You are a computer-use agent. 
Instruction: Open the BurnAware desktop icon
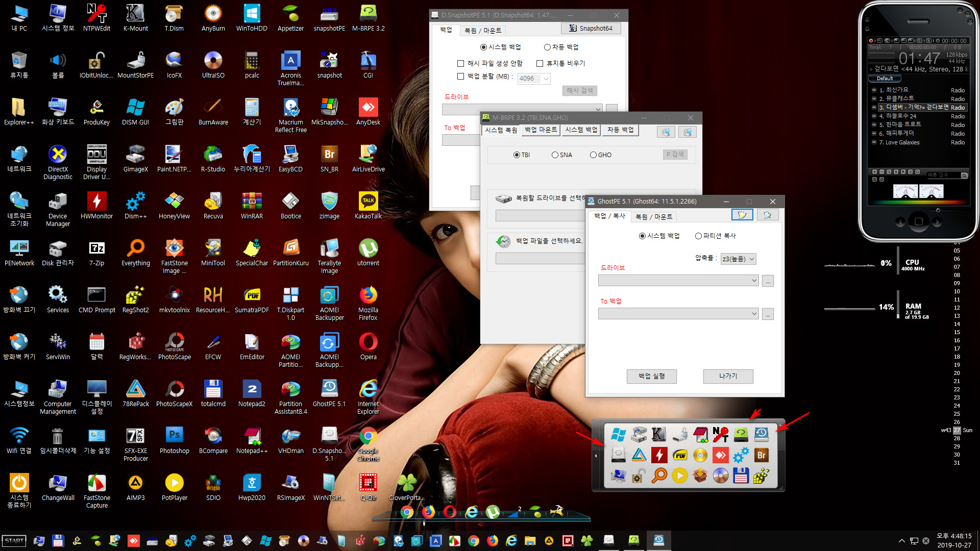point(213,112)
